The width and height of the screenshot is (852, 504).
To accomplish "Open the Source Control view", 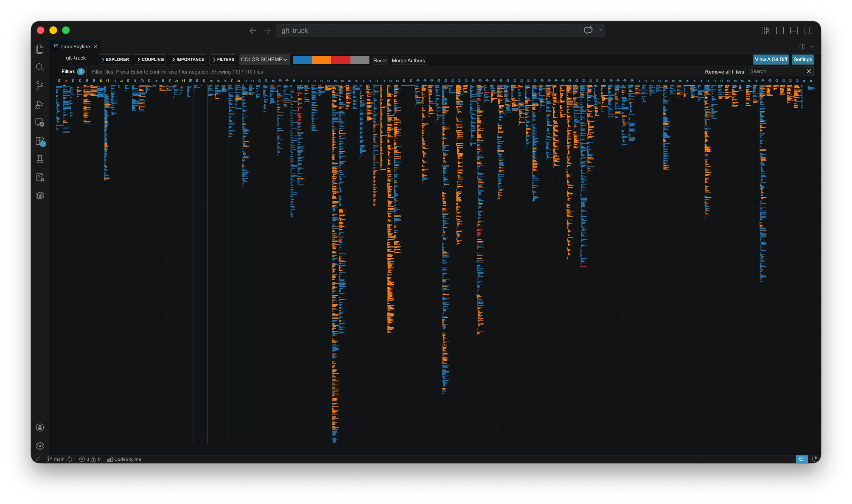I will [x=40, y=86].
